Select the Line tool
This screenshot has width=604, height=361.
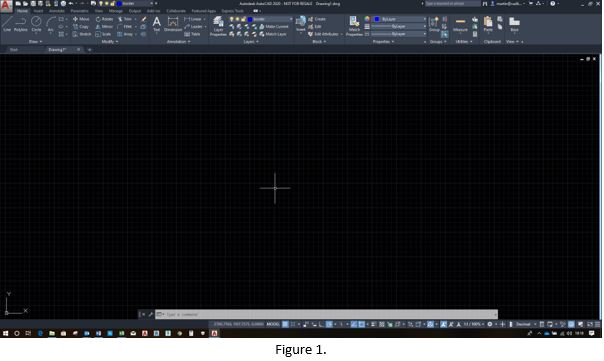(x=7, y=24)
